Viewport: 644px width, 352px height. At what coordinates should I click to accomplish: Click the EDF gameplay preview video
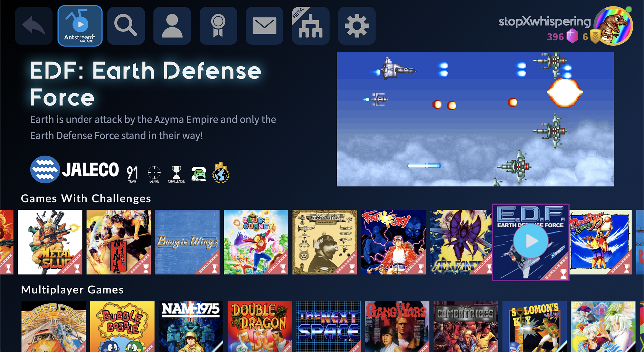[x=475, y=119]
